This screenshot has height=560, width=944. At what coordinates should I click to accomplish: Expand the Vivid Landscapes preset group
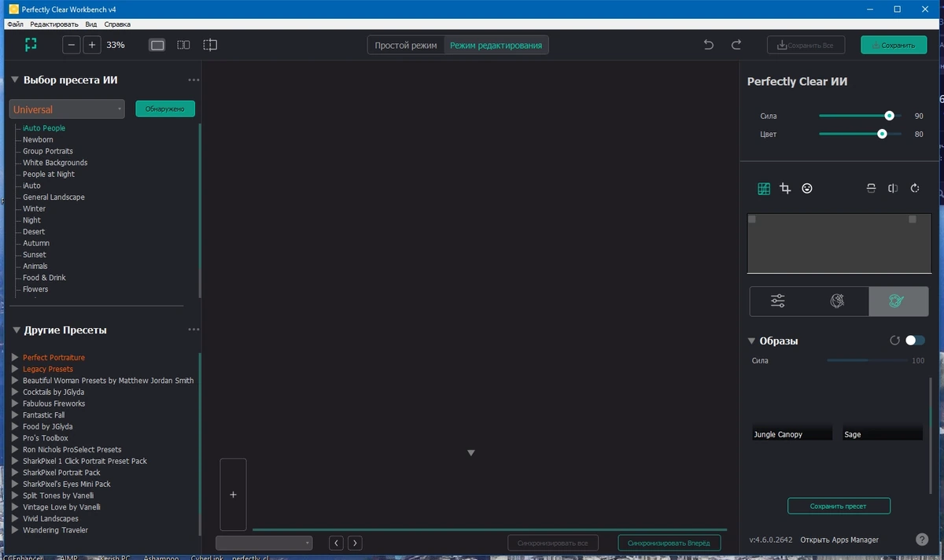[x=15, y=519]
